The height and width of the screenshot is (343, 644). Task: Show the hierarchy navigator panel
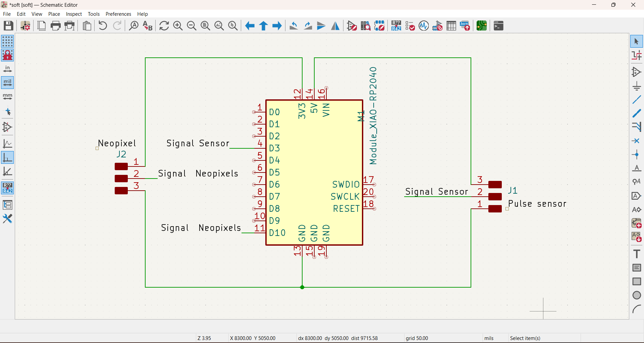coord(7,205)
